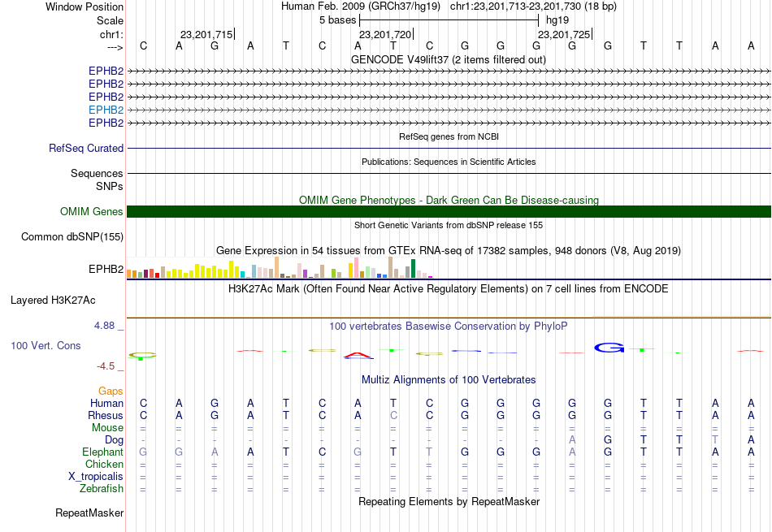Click the red A in PhyloP track
This screenshot has width=772, height=532.
point(358,355)
